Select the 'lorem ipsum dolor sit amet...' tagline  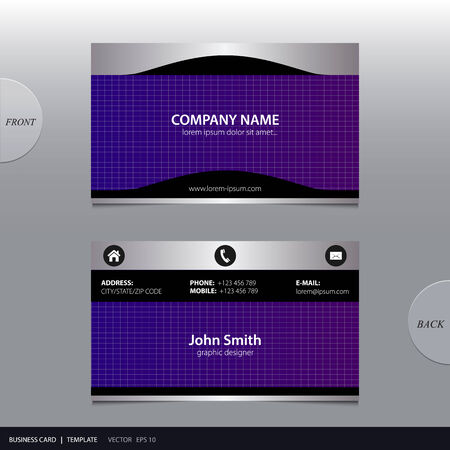pyautogui.click(x=230, y=132)
